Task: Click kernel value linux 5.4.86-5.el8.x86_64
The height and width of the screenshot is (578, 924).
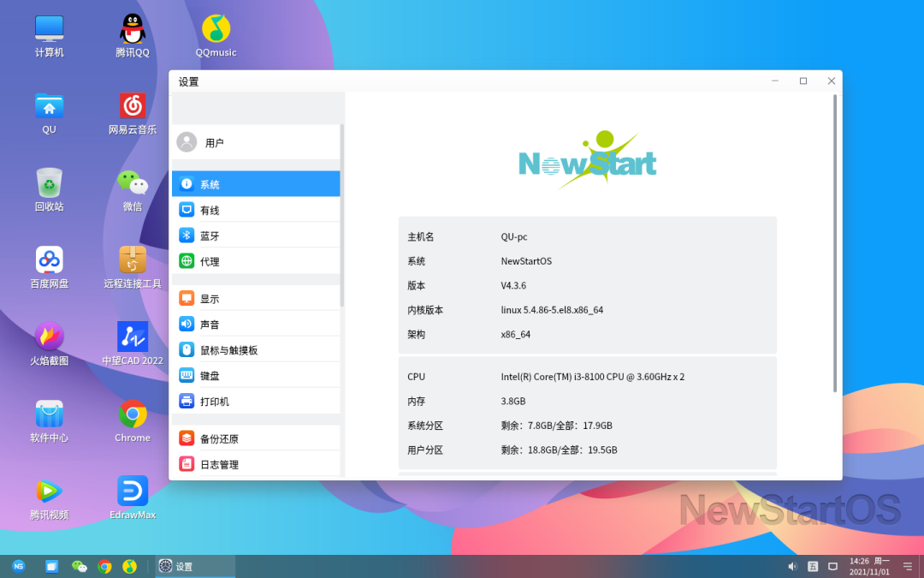Action: (x=552, y=310)
